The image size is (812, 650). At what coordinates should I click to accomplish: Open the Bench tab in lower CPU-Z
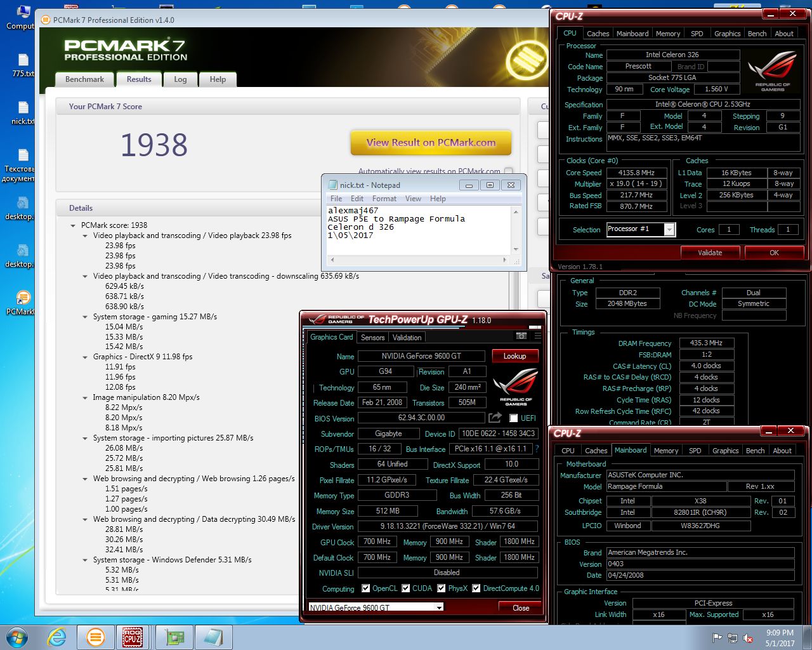[x=755, y=451]
